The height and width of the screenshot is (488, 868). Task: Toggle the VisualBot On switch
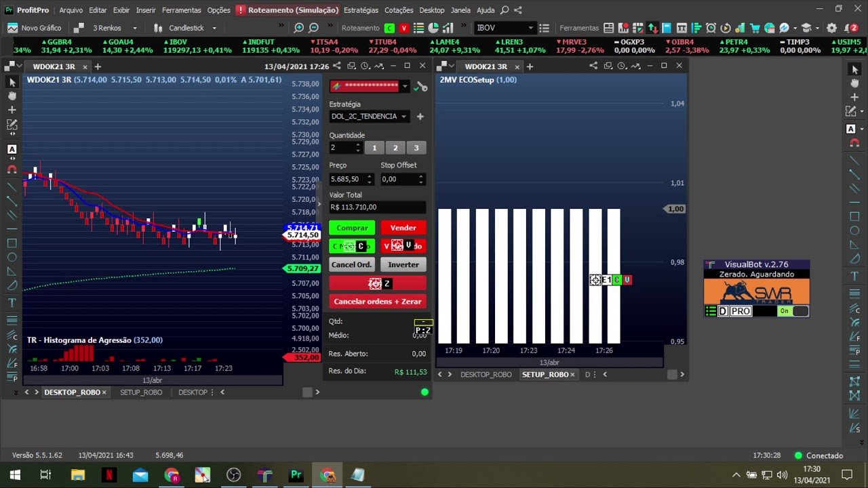[793, 311]
